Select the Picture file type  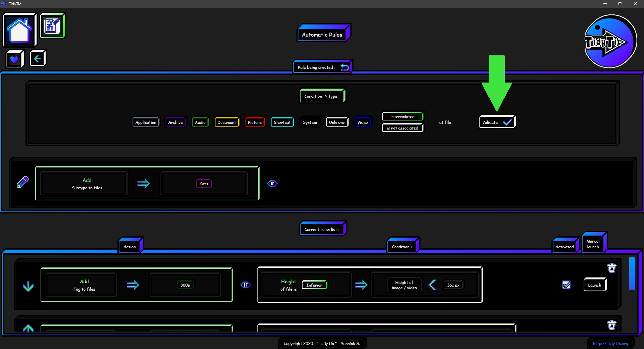[x=255, y=122]
